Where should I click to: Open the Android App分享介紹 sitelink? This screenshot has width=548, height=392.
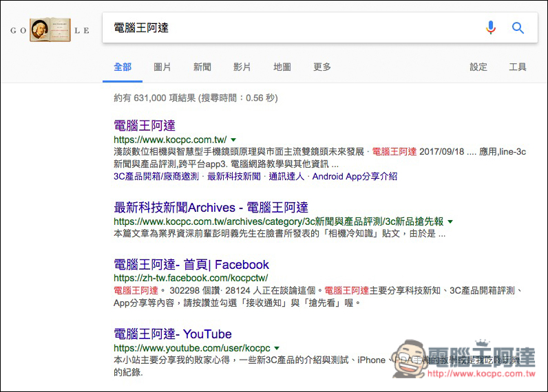(x=355, y=176)
